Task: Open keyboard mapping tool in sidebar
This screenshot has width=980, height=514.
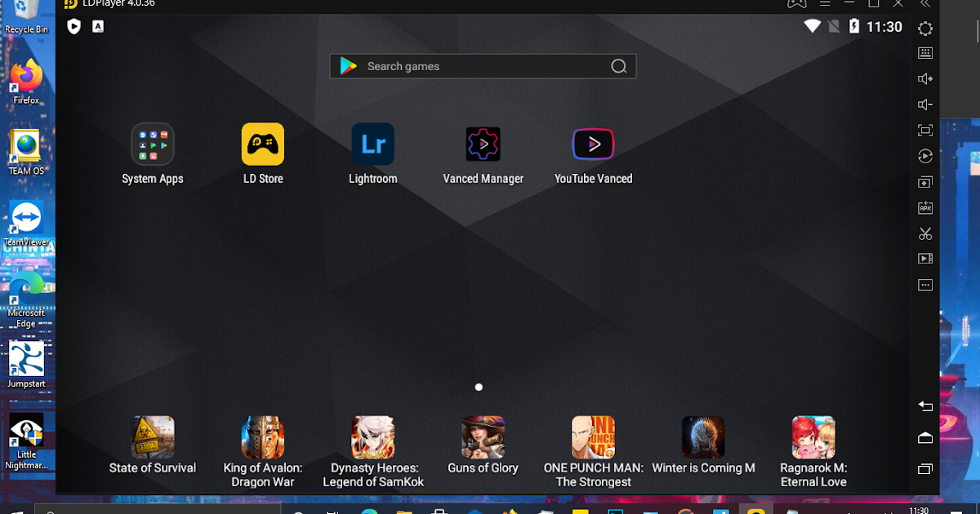Action: coord(925,53)
